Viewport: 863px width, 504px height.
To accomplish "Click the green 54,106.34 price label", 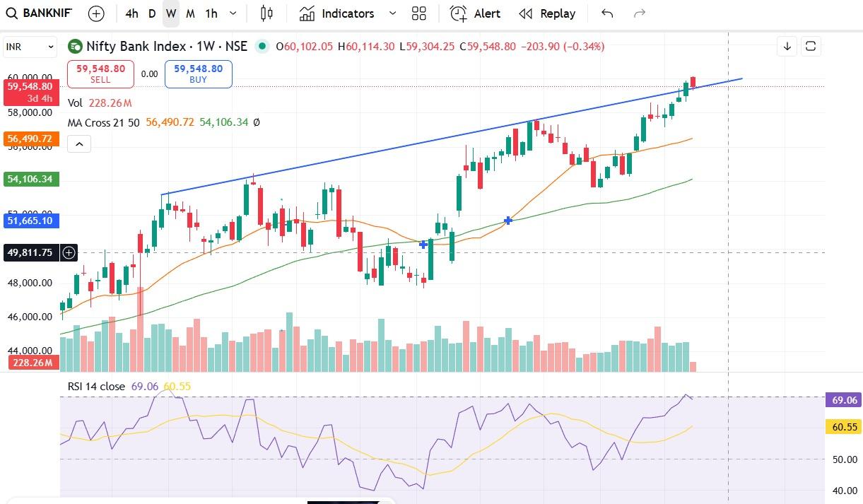I will coord(30,180).
